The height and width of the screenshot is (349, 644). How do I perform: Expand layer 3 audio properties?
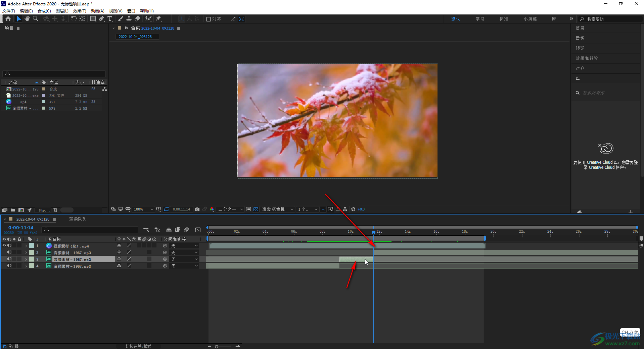[x=26, y=260]
